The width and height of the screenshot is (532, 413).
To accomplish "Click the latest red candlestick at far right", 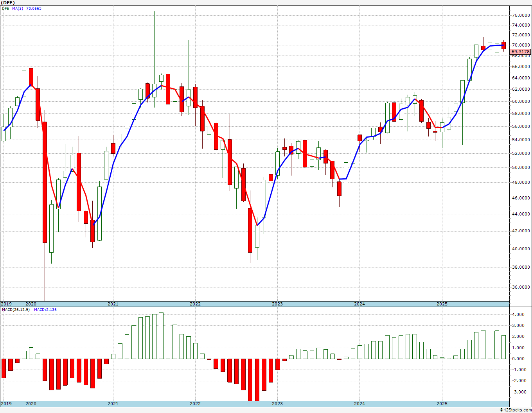I will (x=503, y=45).
